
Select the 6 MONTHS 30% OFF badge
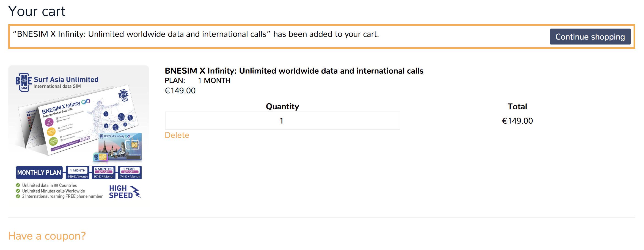(x=104, y=173)
